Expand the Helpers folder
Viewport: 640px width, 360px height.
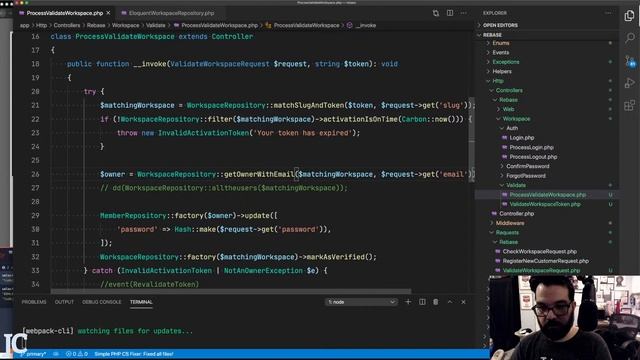(x=502, y=71)
